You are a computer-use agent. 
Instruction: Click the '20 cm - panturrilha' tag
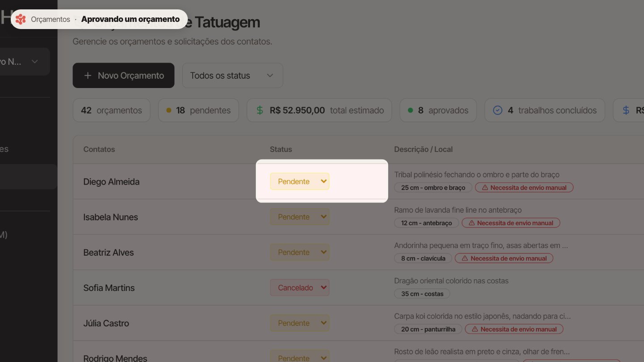click(x=428, y=329)
